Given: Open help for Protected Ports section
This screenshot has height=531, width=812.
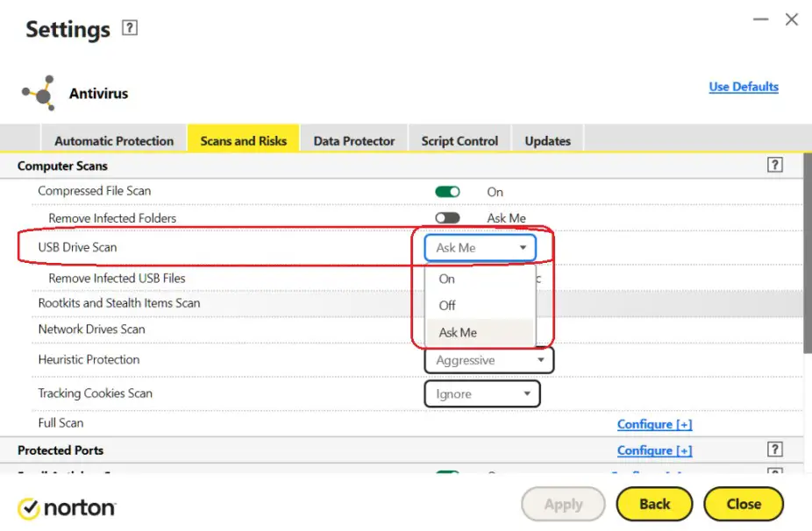Looking at the screenshot, I should coord(774,450).
